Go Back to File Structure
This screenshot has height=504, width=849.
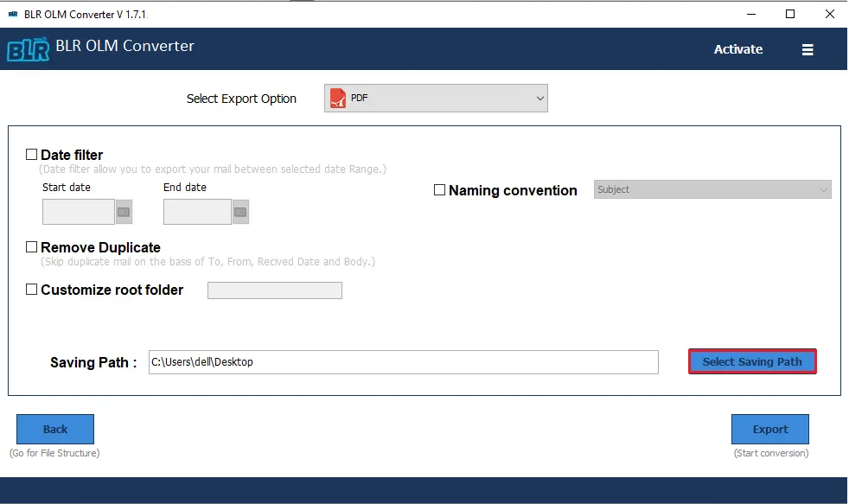coord(55,429)
